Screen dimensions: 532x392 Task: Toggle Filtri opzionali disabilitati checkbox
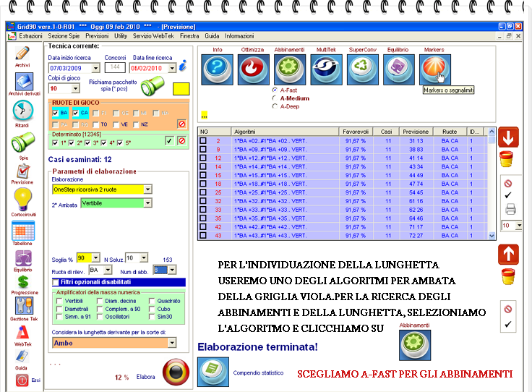tap(56, 282)
